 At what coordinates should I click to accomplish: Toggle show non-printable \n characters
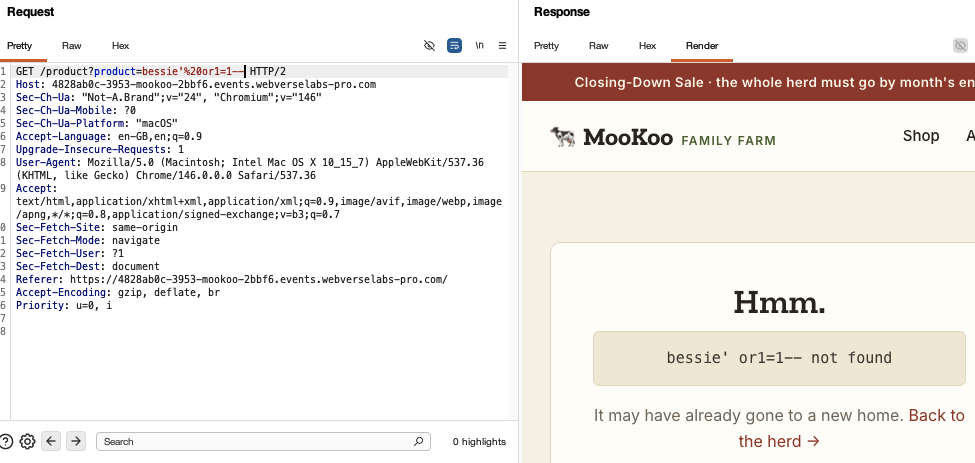pyautogui.click(x=479, y=45)
